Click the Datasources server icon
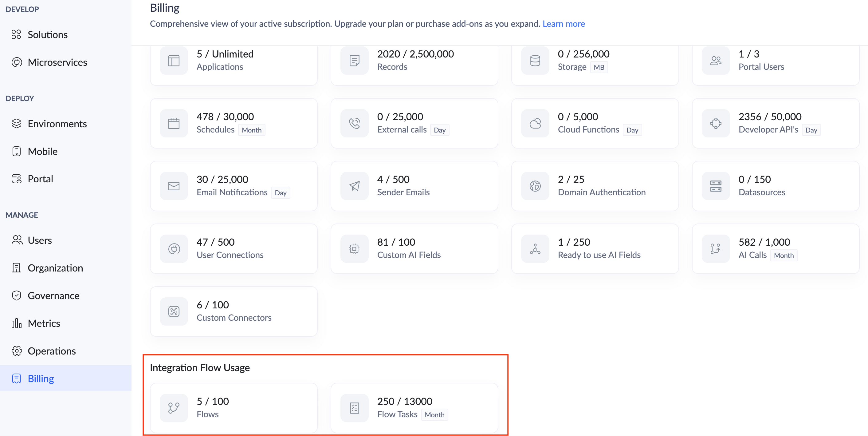 tap(716, 186)
